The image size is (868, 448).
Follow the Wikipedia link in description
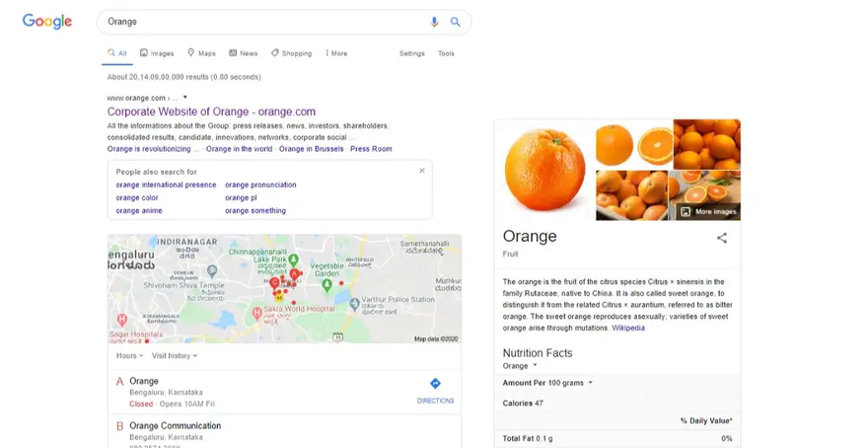coord(628,328)
